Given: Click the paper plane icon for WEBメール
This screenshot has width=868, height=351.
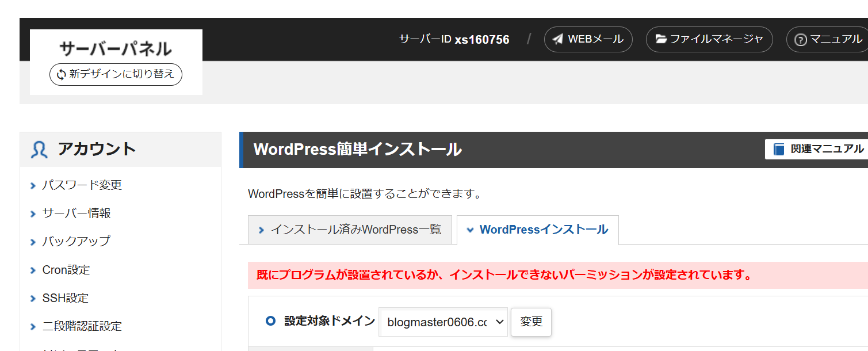Looking at the screenshot, I should pos(557,39).
